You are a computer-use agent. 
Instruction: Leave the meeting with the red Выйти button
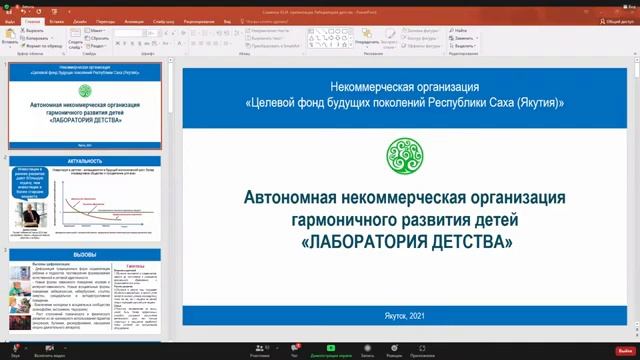click(x=625, y=351)
